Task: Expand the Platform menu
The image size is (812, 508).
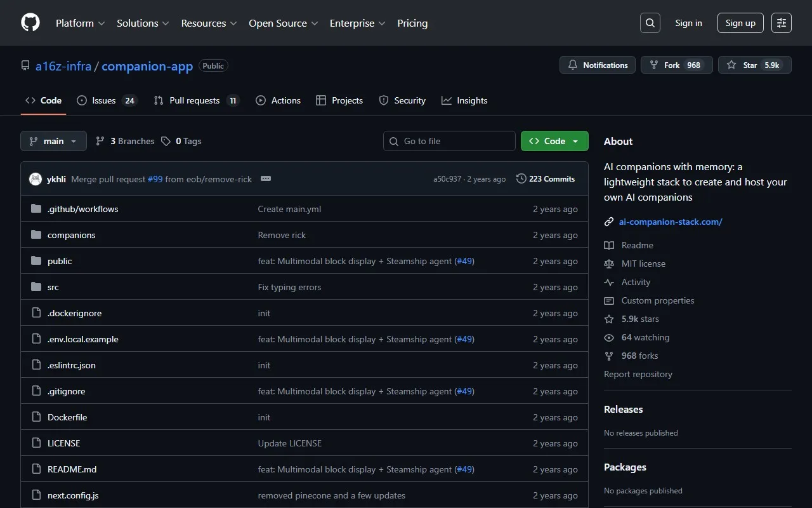Action: click(80, 23)
